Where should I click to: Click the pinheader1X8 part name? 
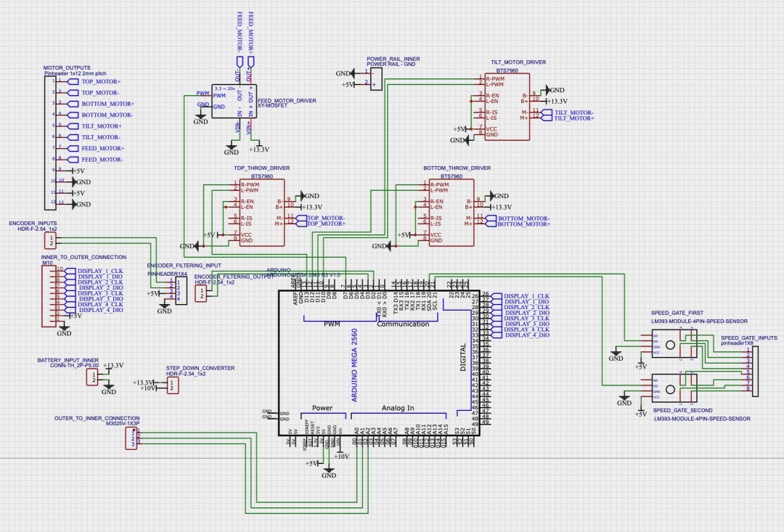point(737,343)
